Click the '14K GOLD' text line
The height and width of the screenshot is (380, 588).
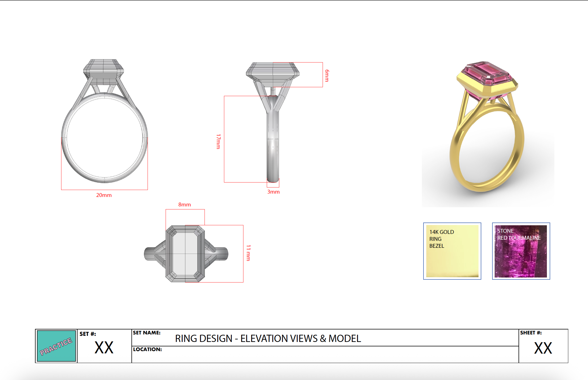tap(442, 232)
